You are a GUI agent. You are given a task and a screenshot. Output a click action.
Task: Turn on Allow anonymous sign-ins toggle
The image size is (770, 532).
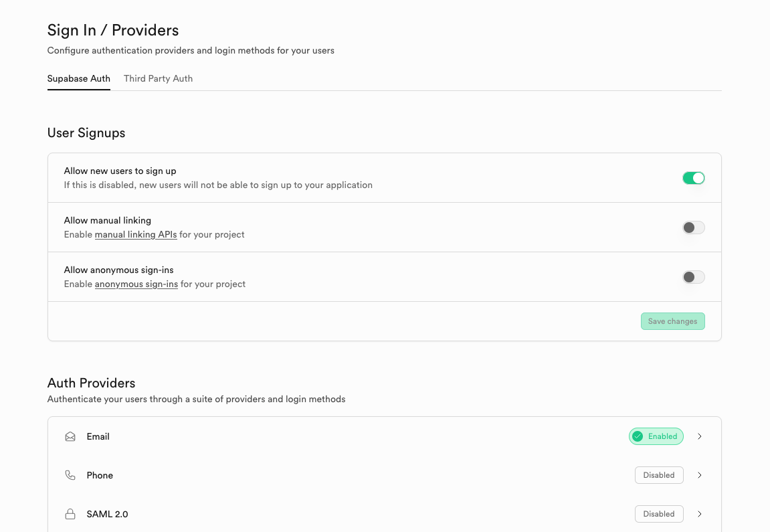tap(693, 277)
